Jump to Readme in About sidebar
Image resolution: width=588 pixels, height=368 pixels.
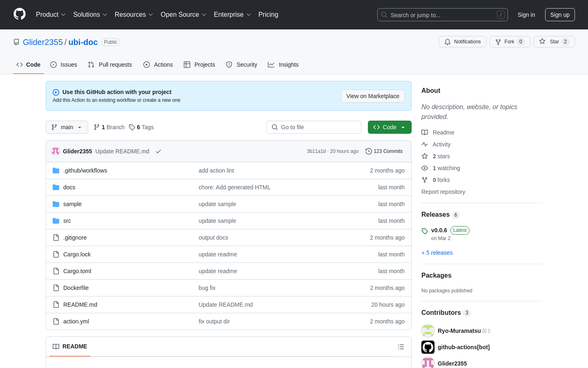[x=438, y=132]
